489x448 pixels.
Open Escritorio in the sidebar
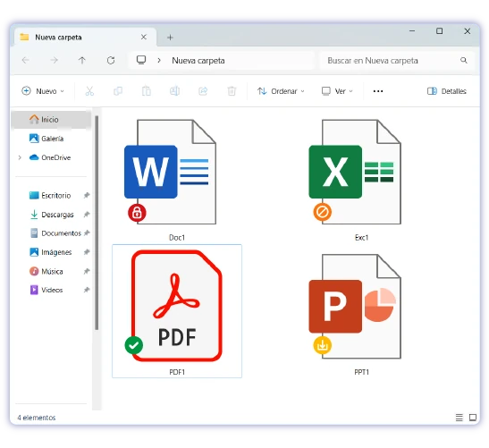tap(50, 196)
